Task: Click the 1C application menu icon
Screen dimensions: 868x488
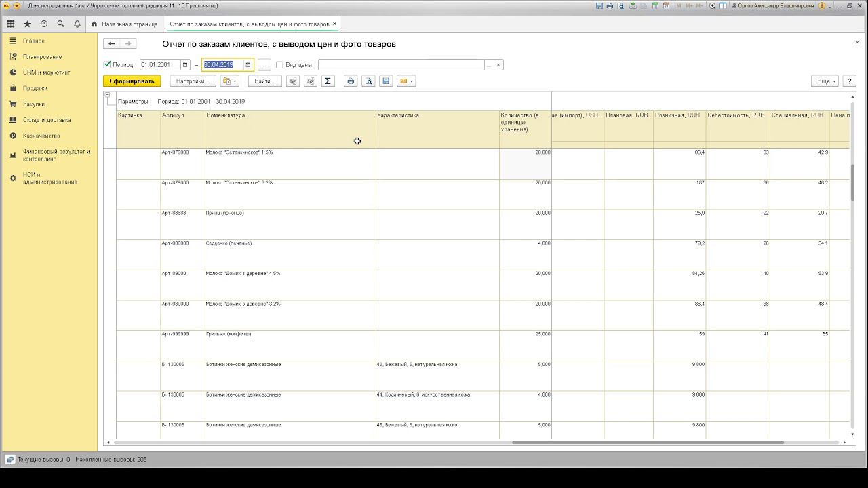Action: (6, 6)
